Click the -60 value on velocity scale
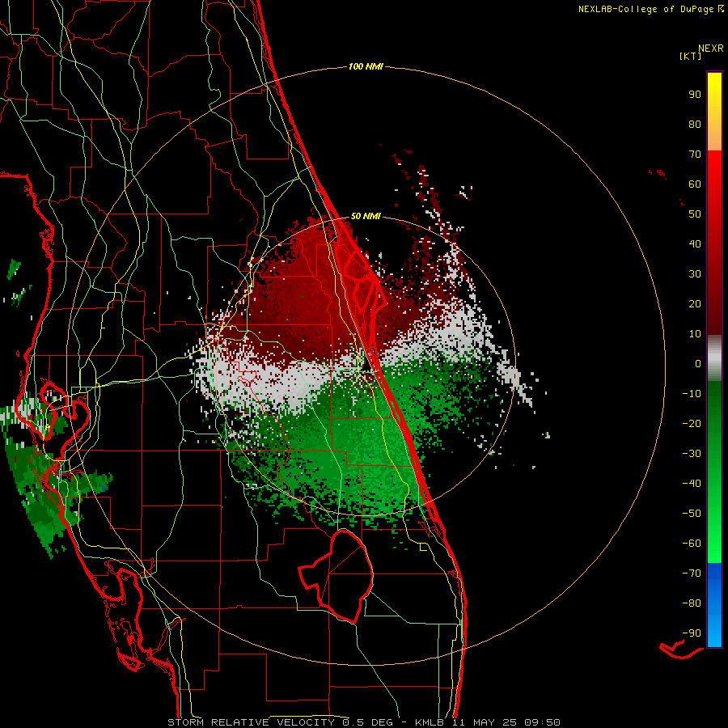Image resolution: width=728 pixels, height=728 pixels. click(692, 544)
